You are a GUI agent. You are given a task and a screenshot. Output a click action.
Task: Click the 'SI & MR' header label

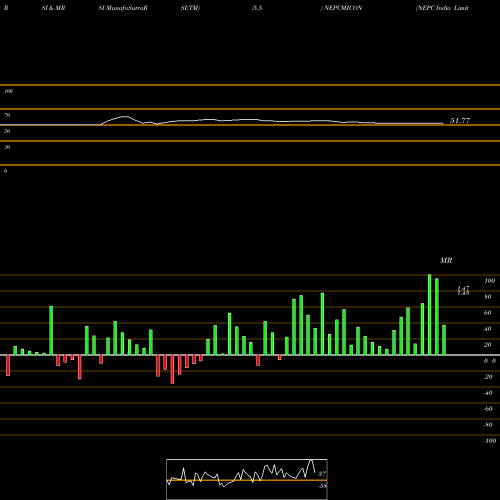[x=53, y=8]
